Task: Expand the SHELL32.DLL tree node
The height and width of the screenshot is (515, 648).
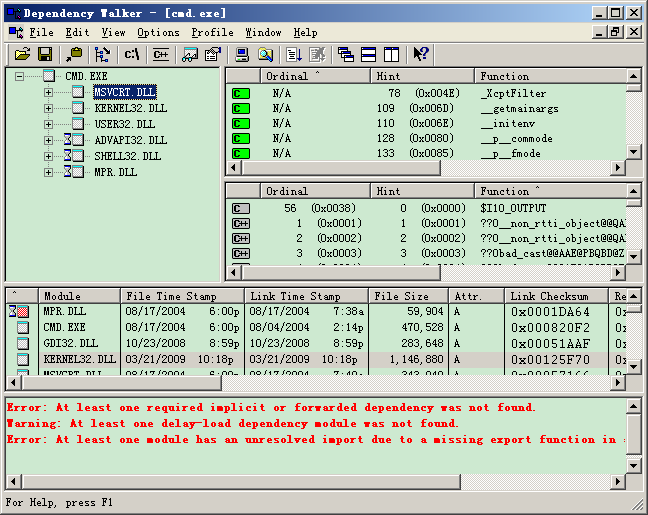Action: (48, 156)
